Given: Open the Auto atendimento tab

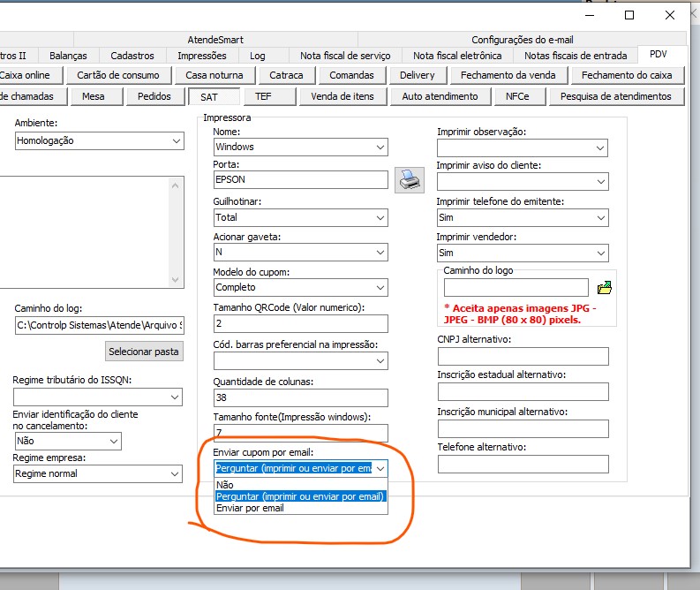Looking at the screenshot, I should click(x=440, y=96).
